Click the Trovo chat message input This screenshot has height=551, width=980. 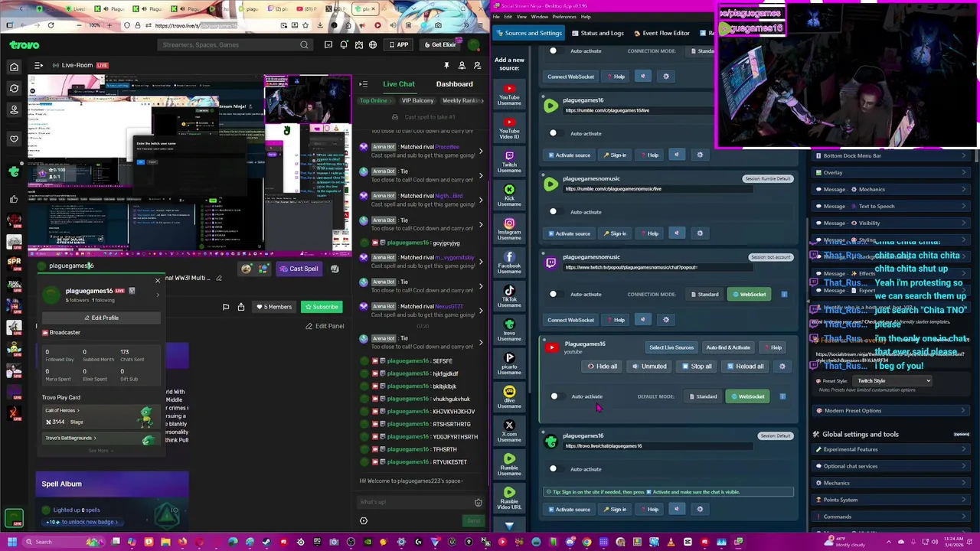point(413,502)
